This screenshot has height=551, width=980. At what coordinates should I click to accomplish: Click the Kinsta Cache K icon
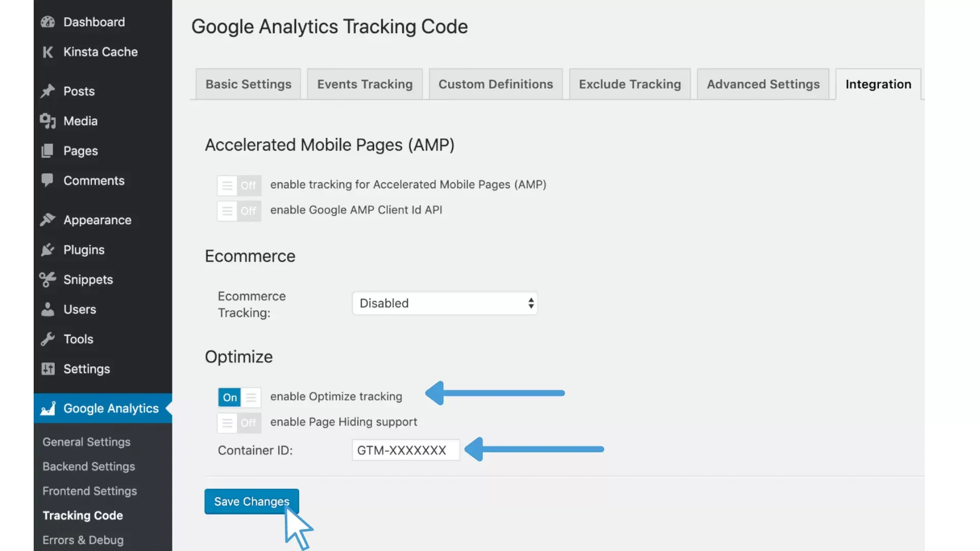(47, 52)
